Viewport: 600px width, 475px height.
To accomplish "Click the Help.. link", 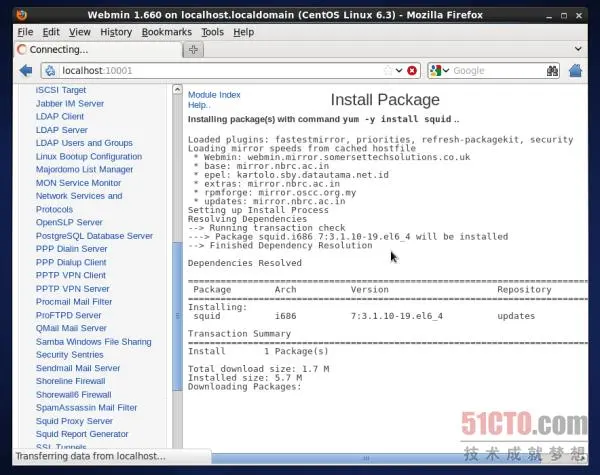I will (x=199, y=105).
